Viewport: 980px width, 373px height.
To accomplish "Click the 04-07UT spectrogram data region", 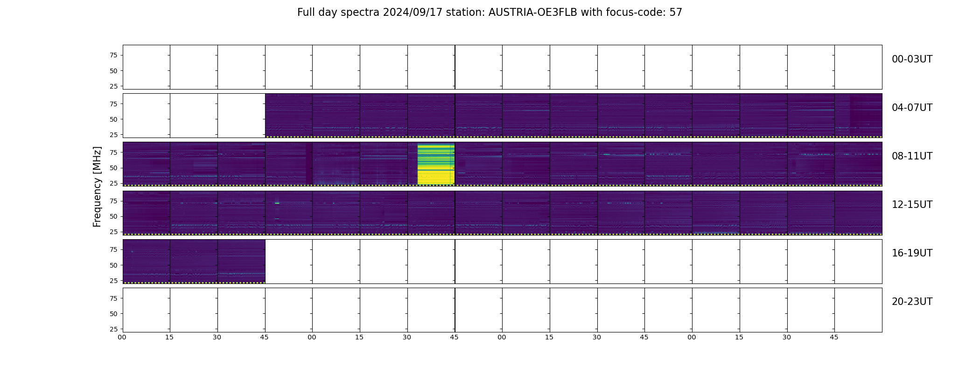I will coord(574,115).
